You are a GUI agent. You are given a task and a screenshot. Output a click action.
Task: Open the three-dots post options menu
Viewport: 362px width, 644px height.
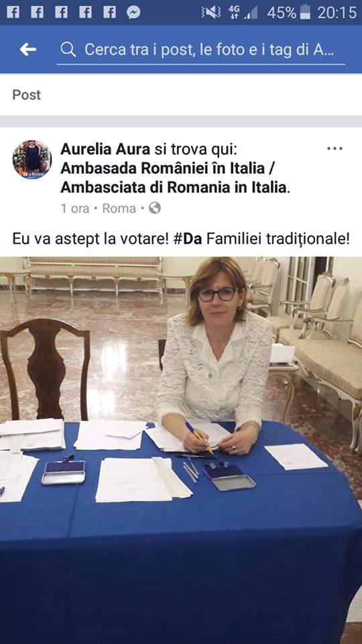tap(335, 149)
